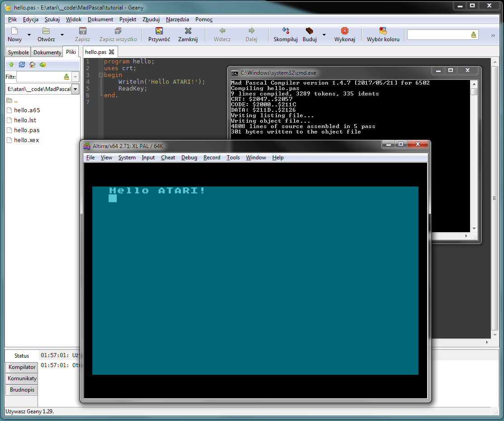Click the Nowy new file icon
The height and width of the screenshot is (421, 504).
click(x=14, y=31)
